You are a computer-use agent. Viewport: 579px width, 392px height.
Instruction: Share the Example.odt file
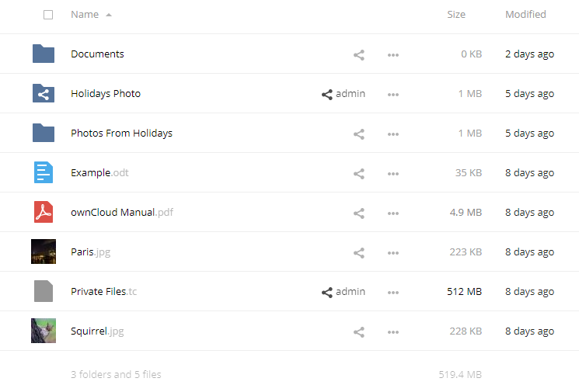tap(359, 174)
